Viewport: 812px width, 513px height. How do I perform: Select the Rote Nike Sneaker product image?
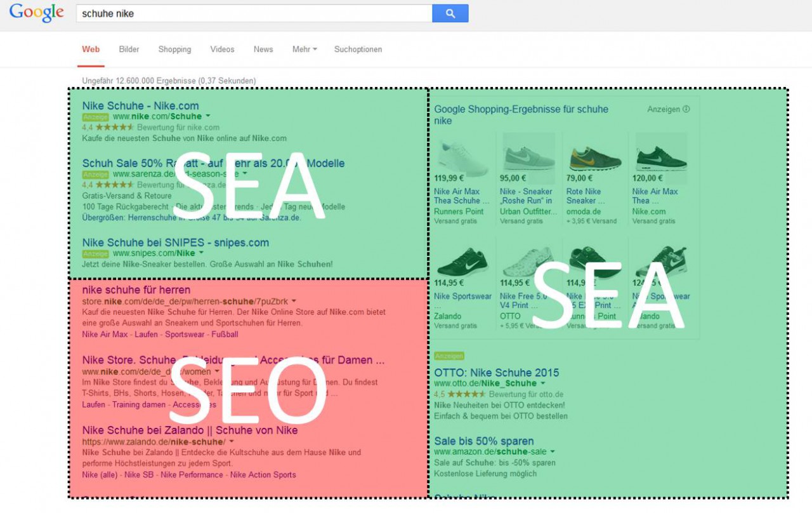coord(595,158)
